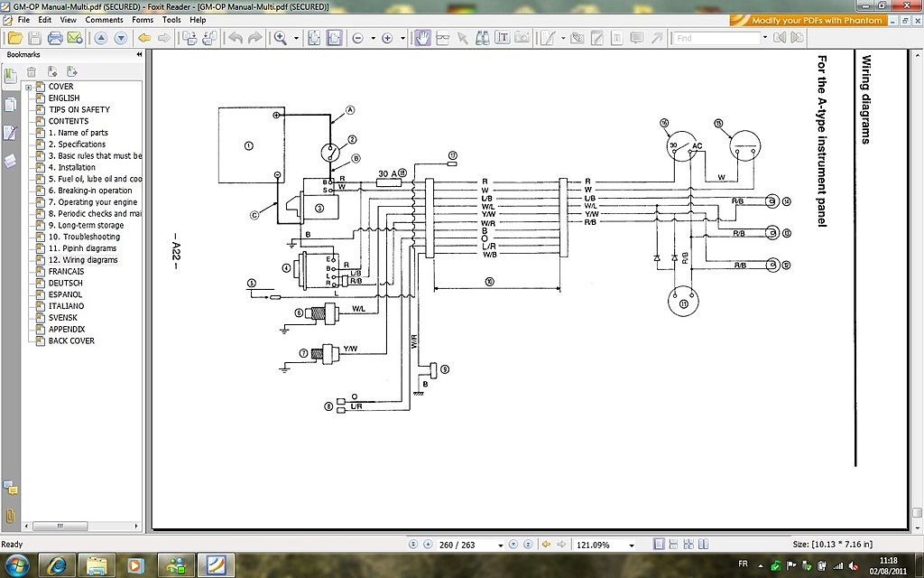Open the File menu
Viewport: 924px width, 578px height.
coord(23,20)
